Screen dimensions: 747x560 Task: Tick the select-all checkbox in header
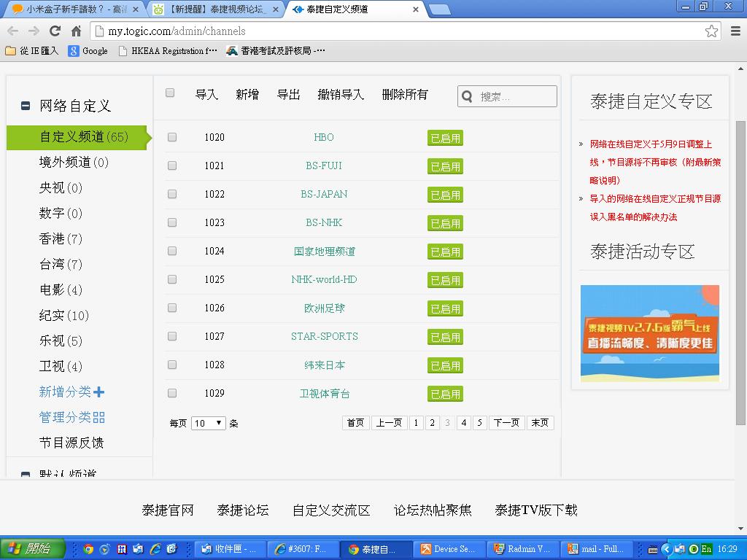click(x=170, y=93)
